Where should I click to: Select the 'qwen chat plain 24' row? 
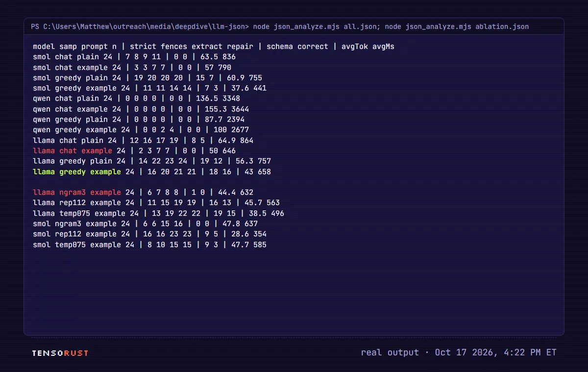[137, 98]
